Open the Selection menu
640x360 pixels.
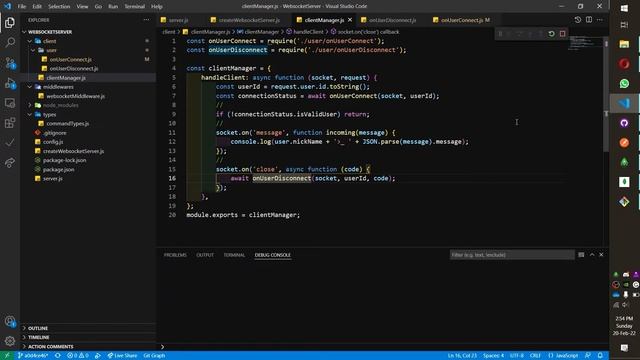(59, 7)
